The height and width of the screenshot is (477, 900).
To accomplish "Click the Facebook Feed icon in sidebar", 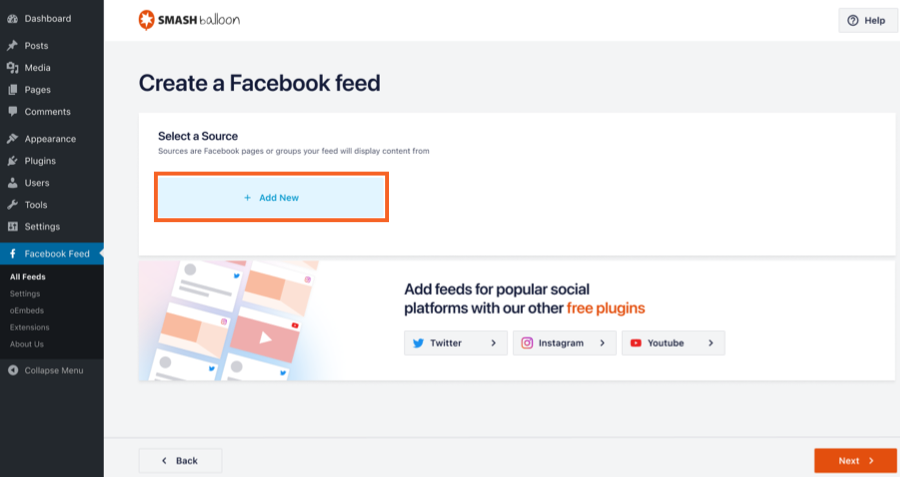I will pos(12,254).
